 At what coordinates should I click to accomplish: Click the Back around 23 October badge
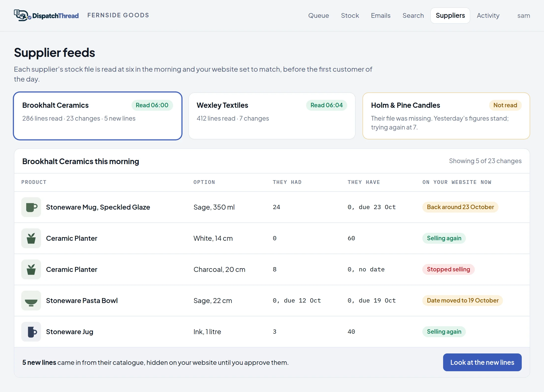[460, 207]
